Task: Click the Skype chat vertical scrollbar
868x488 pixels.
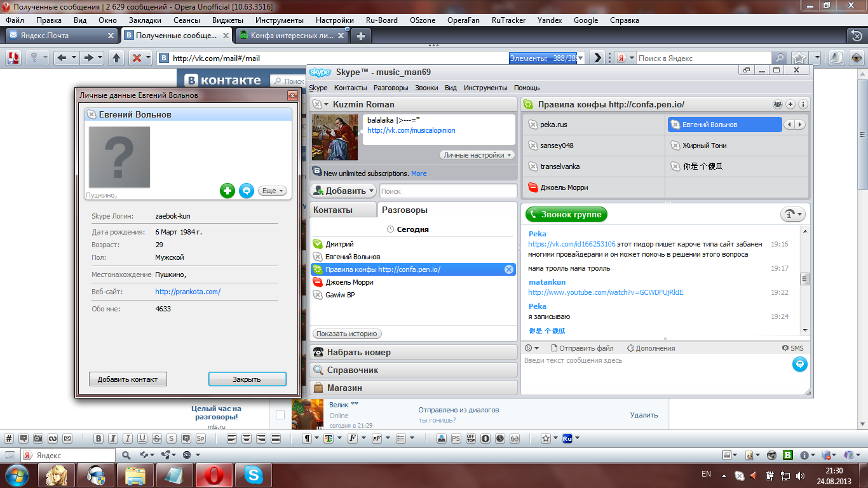Action: 804,279
